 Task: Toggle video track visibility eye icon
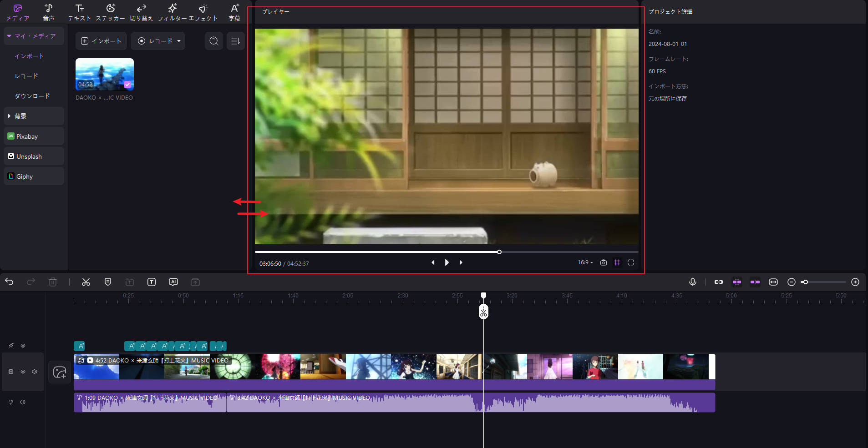click(23, 372)
